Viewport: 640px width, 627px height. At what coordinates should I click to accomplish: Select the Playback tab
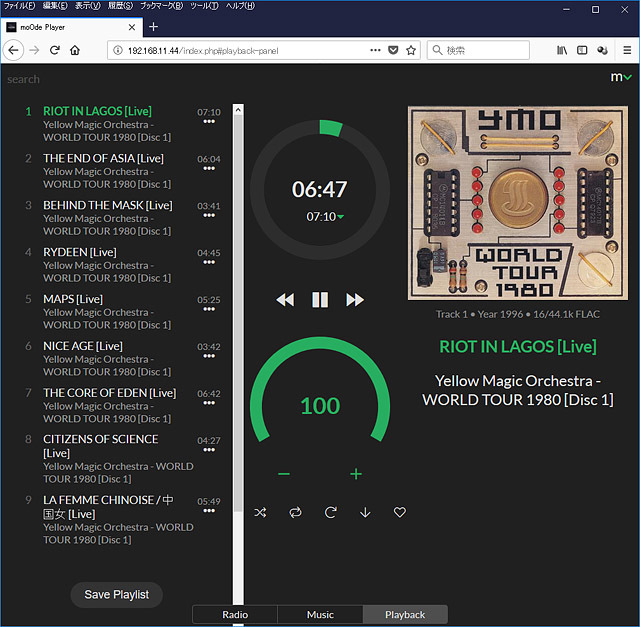[405, 614]
